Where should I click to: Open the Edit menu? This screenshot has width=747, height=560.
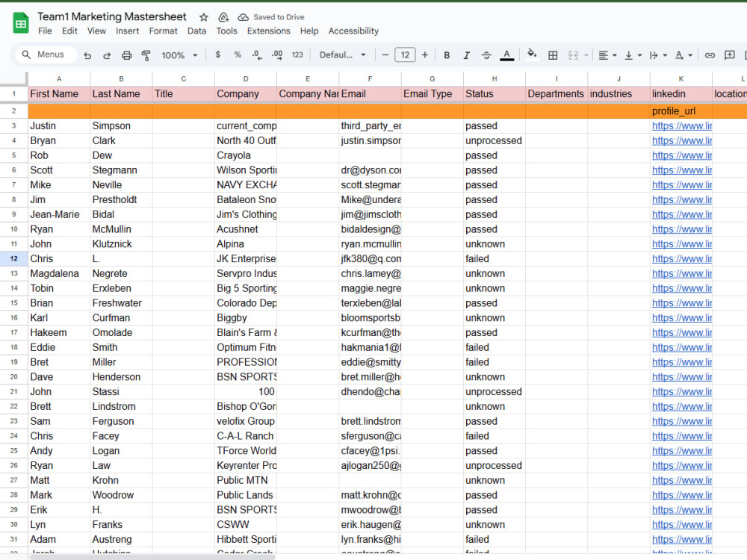tap(69, 31)
